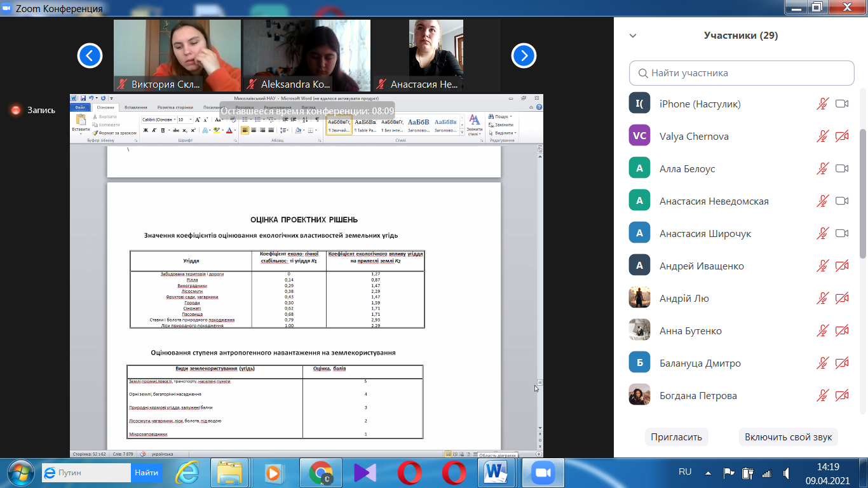The width and height of the screenshot is (868, 488).
Task: Click the Undo icon in Word quick access
Action: (x=91, y=98)
